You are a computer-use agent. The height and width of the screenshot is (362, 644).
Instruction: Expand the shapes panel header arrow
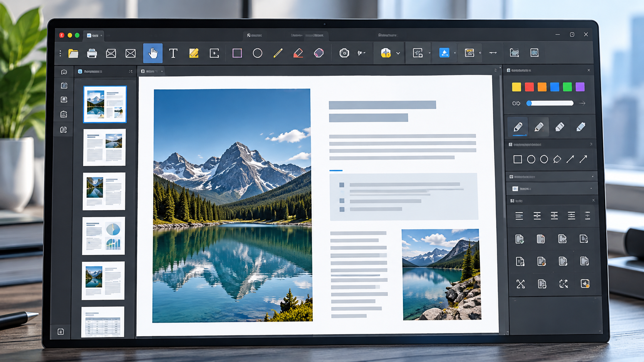pos(591,144)
